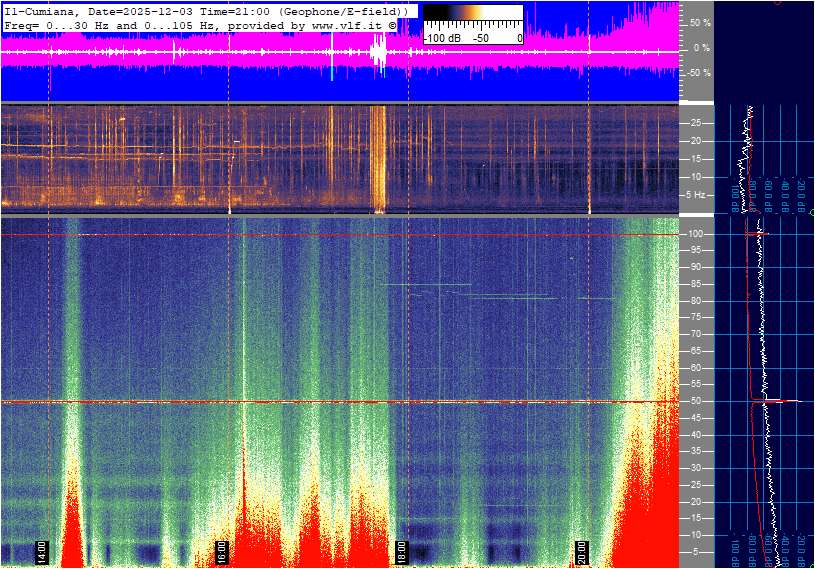Select the 18:00 time marker label
Image resolution: width=815 pixels, height=569 pixels.
402,552
